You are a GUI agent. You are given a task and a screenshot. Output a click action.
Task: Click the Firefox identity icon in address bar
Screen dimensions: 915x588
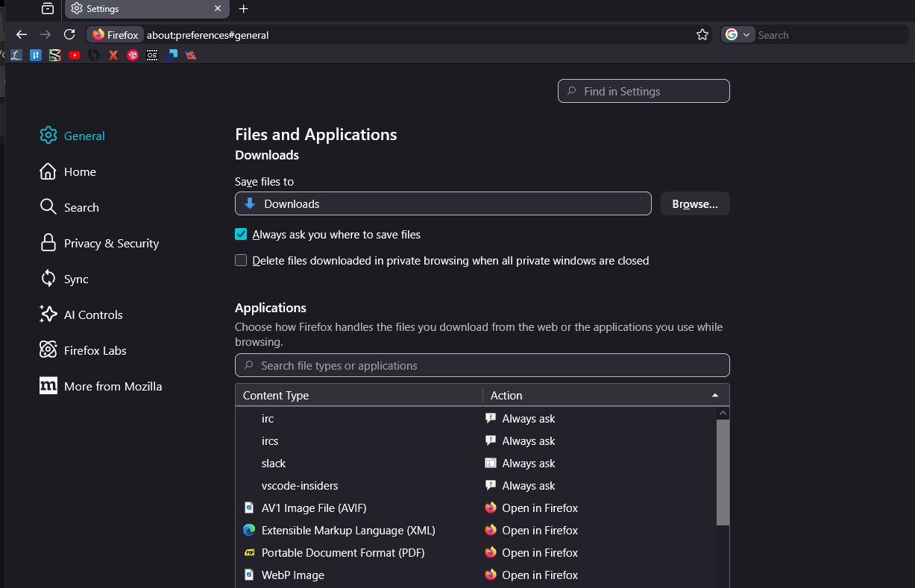tap(116, 35)
